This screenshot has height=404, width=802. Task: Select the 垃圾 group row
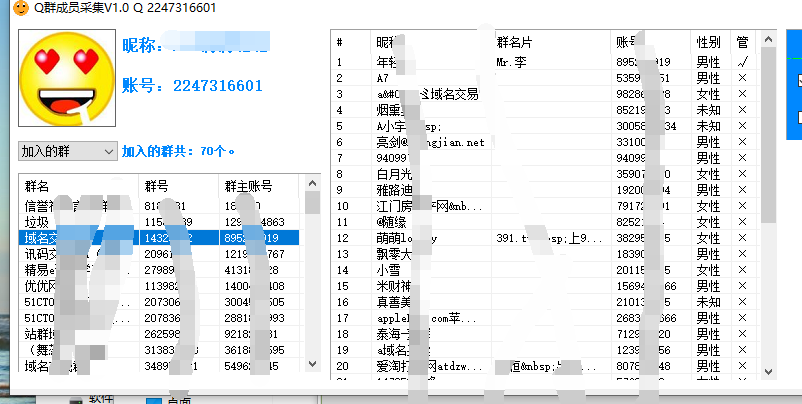[159, 222]
